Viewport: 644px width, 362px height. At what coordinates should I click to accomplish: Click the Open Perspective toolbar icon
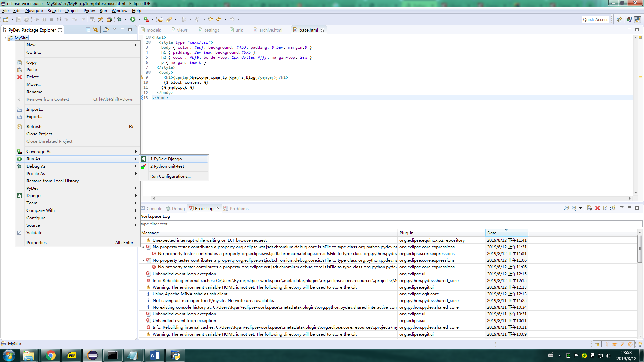point(619,20)
